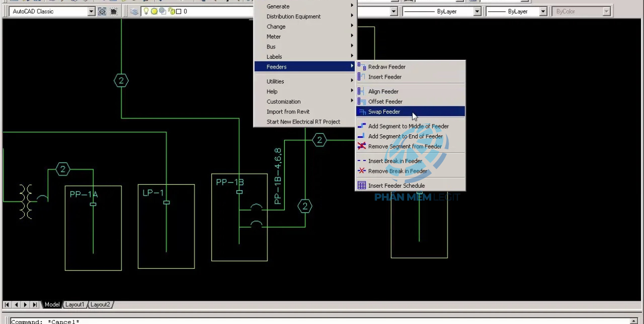Open the Bus submenu

[305, 46]
